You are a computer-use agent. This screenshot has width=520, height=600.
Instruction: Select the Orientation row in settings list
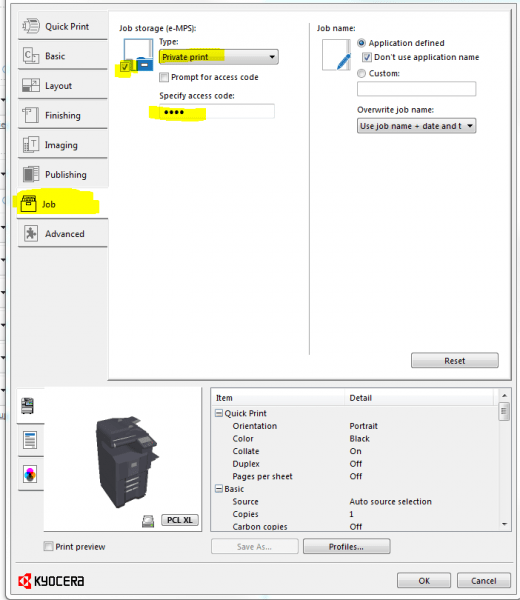[355, 426]
